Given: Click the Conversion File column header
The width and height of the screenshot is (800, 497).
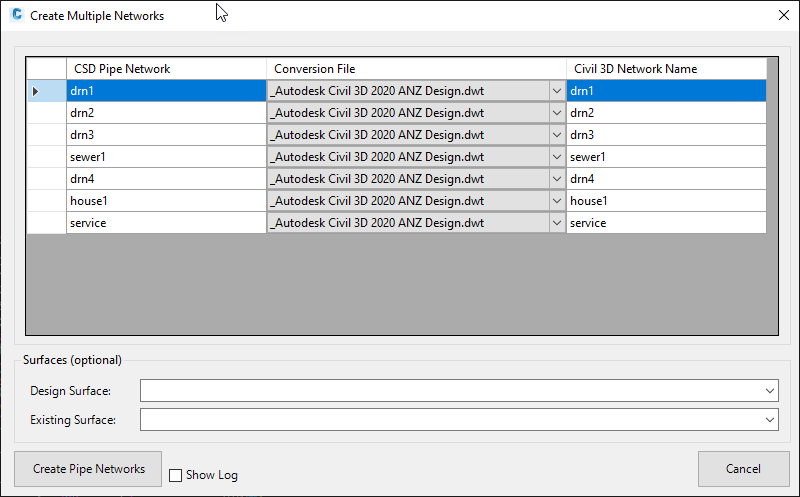Looking at the screenshot, I should pyautogui.click(x=416, y=68).
